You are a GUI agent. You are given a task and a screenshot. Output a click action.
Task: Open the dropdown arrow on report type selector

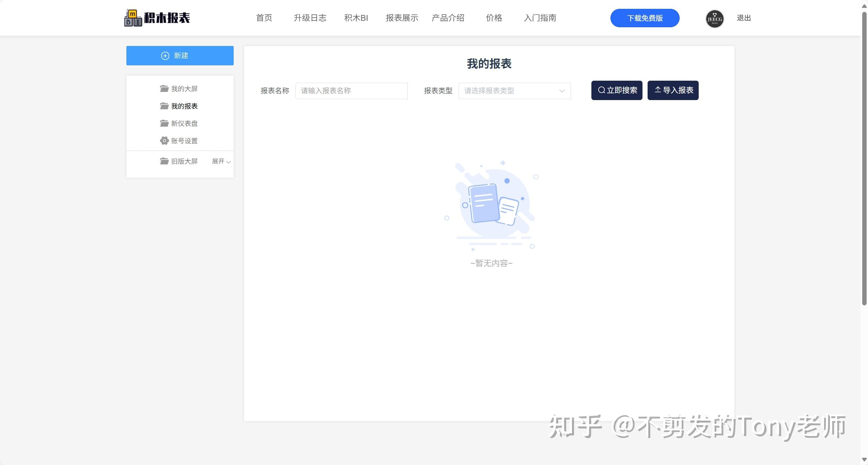click(561, 91)
